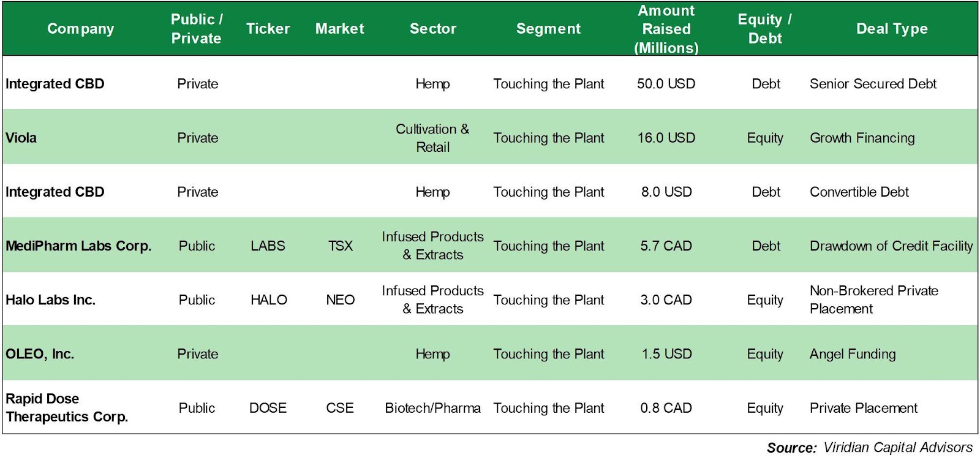Select the DOSE ticker cell
The width and height of the screenshot is (980, 460).
click(x=268, y=408)
